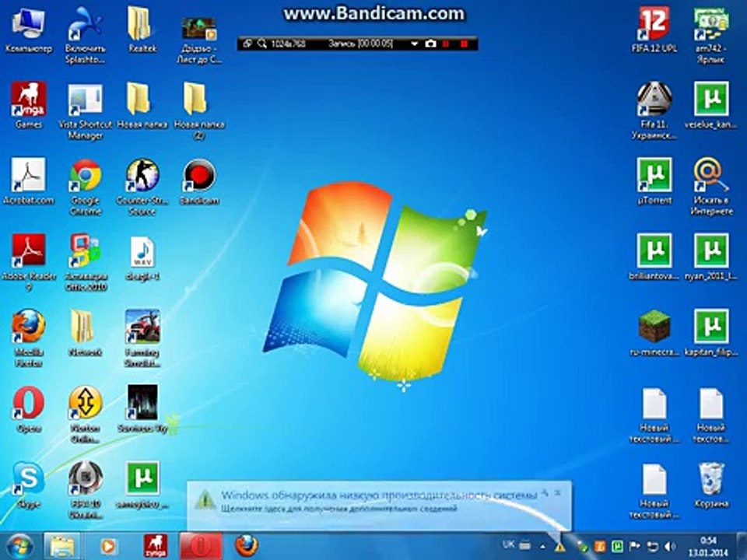Click the low performance details link text
The height and width of the screenshot is (560, 747).
338,509
